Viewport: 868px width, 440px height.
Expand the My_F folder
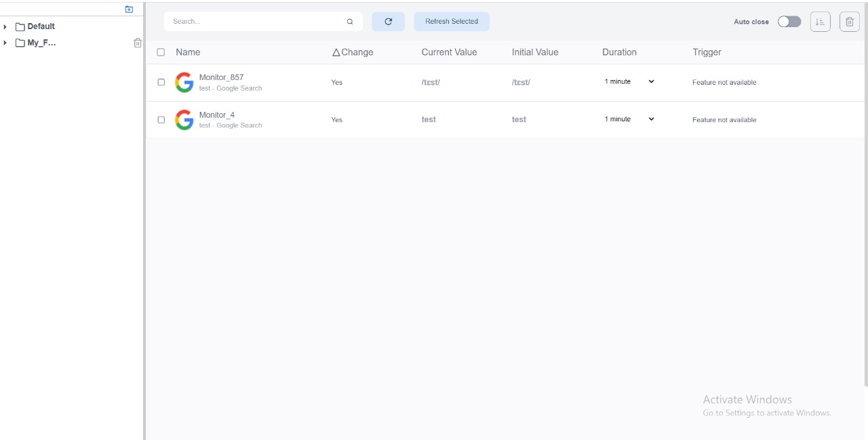(5, 42)
